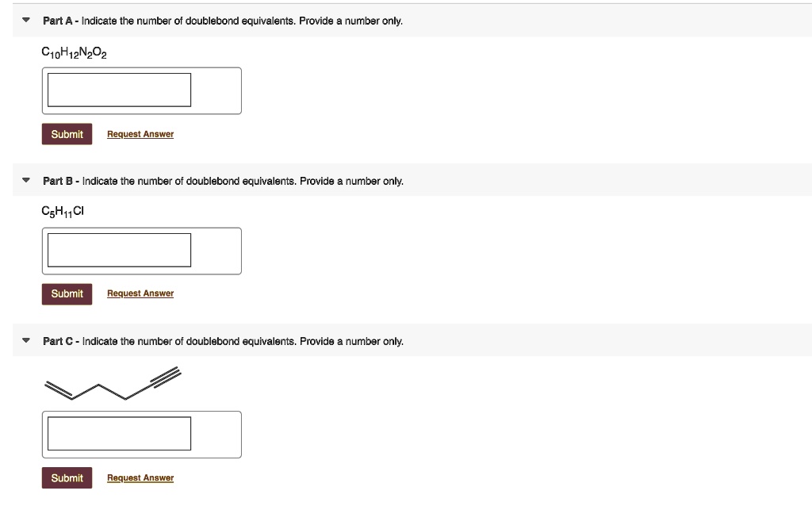Select the C5H11Cl formula text
The width and height of the screenshot is (812, 506).
pyautogui.click(x=63, y=211)
